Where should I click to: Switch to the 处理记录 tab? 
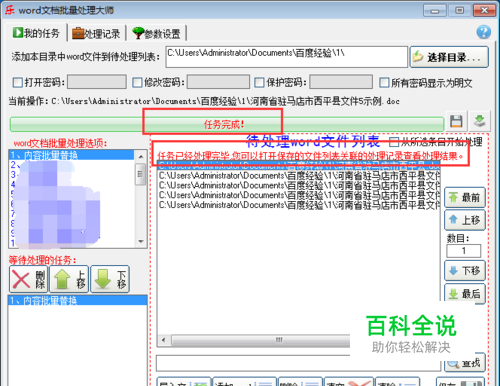96,33
